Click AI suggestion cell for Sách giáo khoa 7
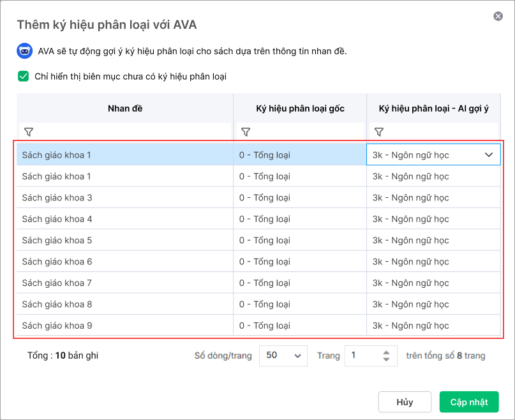 [x=433, y=283]
